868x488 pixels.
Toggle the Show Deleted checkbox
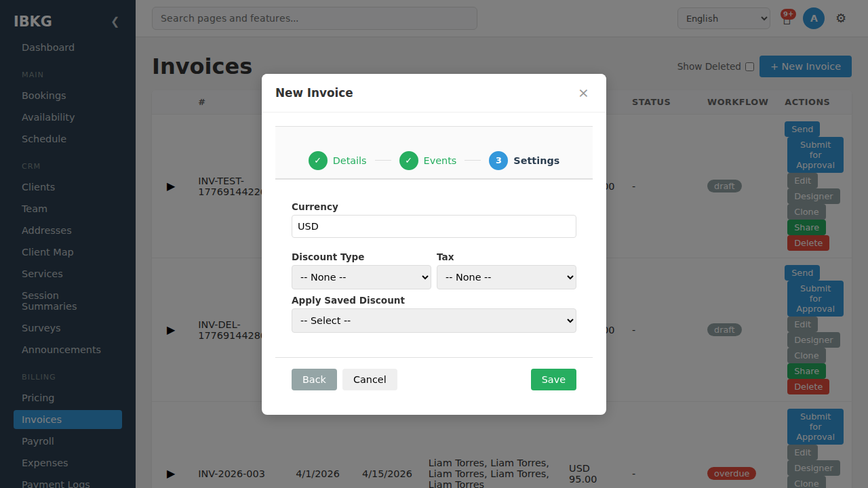(749, 66)
